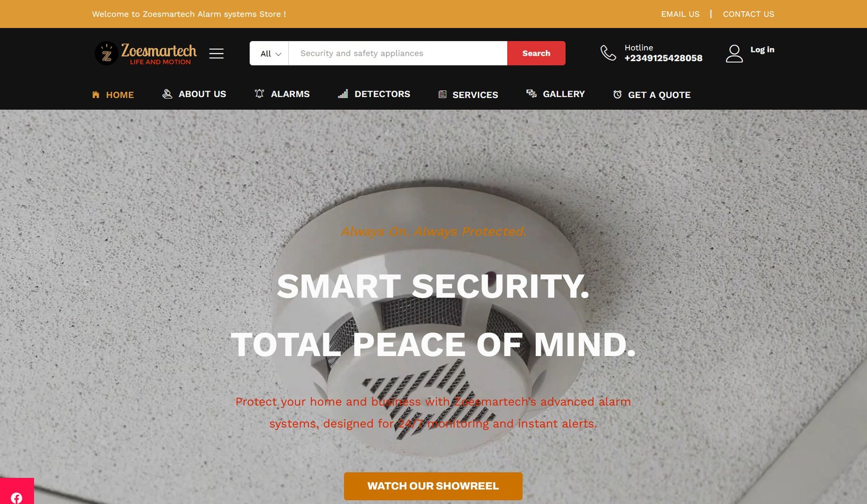This screenshot has height=504, width=867.
Task: Click the phone hotline icon
Action: (x=608, y=53)
